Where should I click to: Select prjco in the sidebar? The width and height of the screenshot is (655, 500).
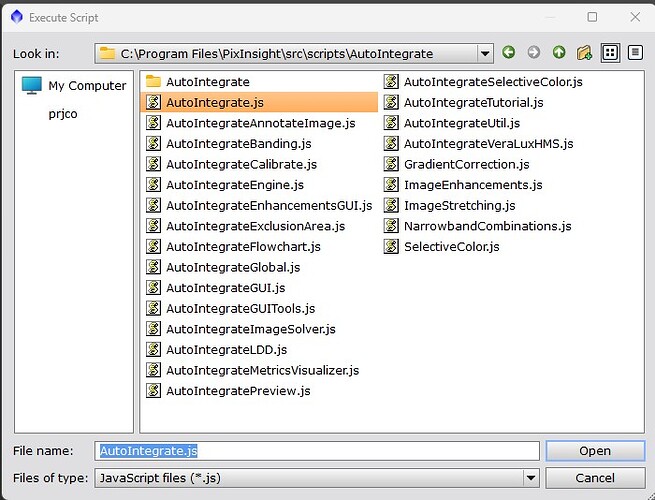[x=63, y=114]
